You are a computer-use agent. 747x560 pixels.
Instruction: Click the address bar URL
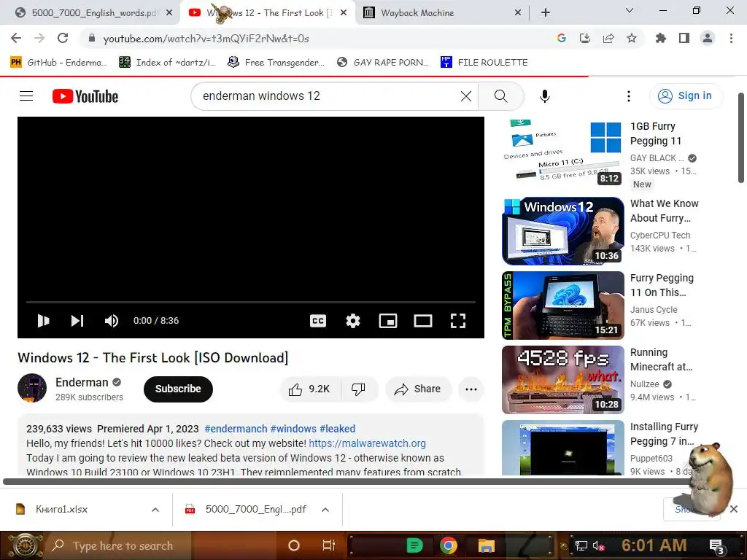click(206, 39)
